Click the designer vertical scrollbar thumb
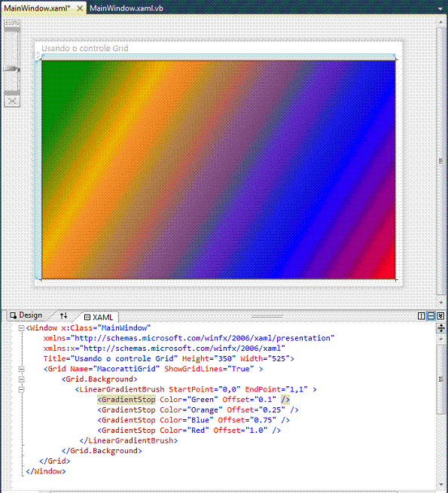The height and width of the screenshot is (493, 448). coord(440,161)
